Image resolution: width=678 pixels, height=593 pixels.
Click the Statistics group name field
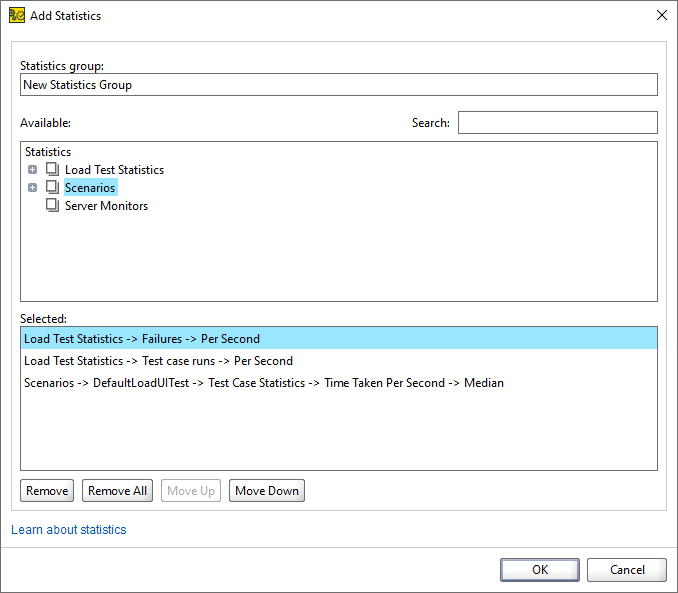[339, 85]
